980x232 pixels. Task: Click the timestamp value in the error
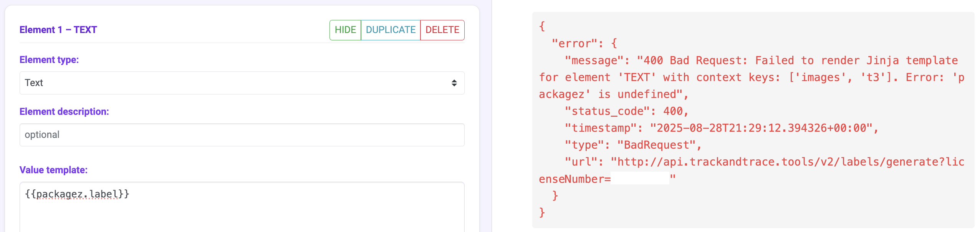[x=761, y=128]
